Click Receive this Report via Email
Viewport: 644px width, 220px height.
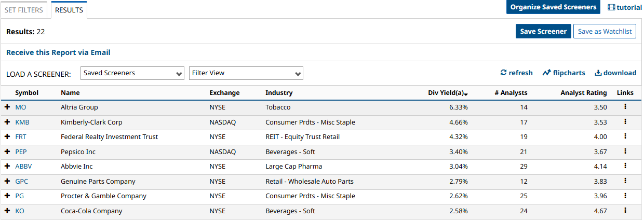58,52
